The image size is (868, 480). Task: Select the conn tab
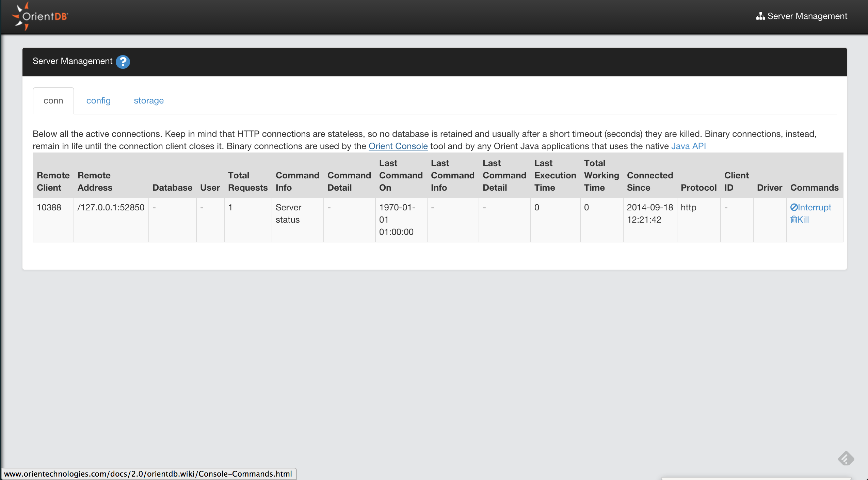53,101
